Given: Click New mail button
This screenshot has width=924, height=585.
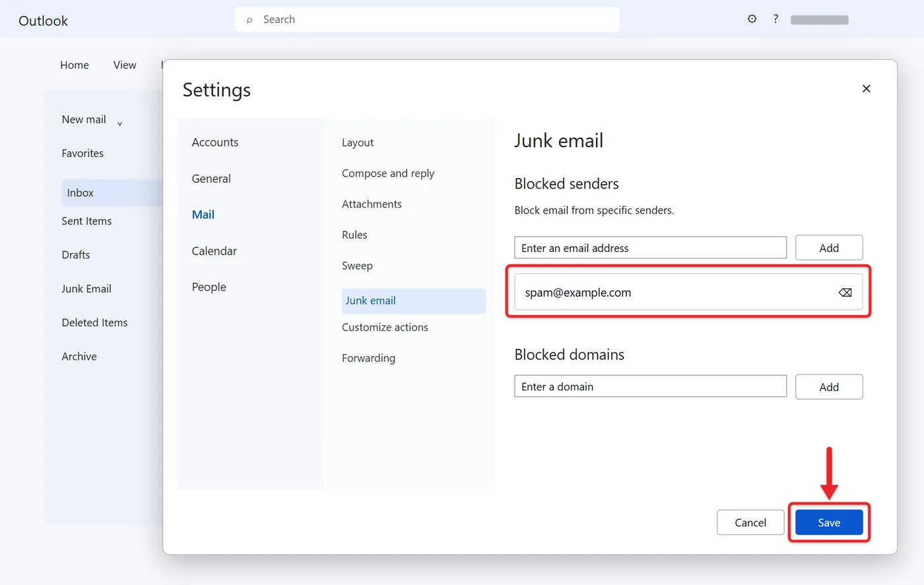Looking at the screenshot, I should (x=84, y=119).
